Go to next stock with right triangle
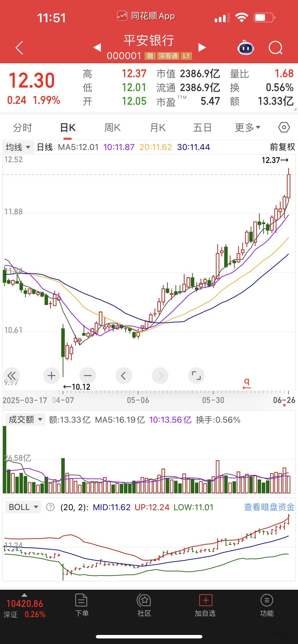298x644 pixels. point(202,47)
